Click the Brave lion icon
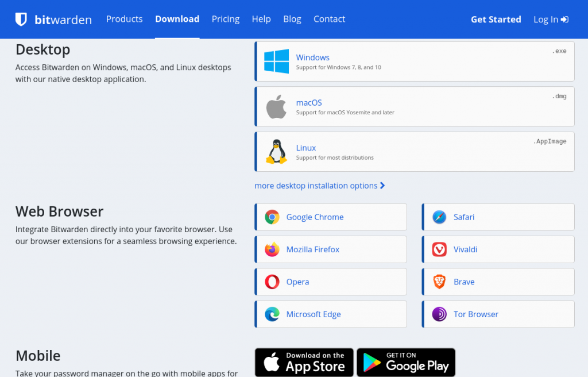The image size is (588, 377). (x=439, y=282)
